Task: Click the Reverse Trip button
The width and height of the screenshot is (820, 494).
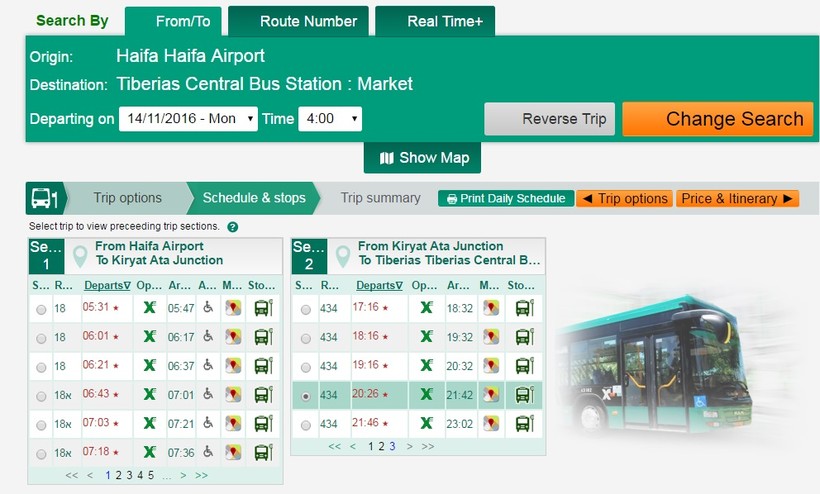Action: pyautogui.click(x=550, y=119)
